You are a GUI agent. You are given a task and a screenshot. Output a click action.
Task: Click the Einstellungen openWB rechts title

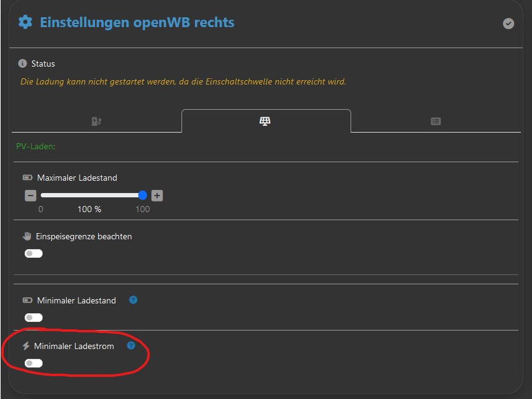coord(137,22)
